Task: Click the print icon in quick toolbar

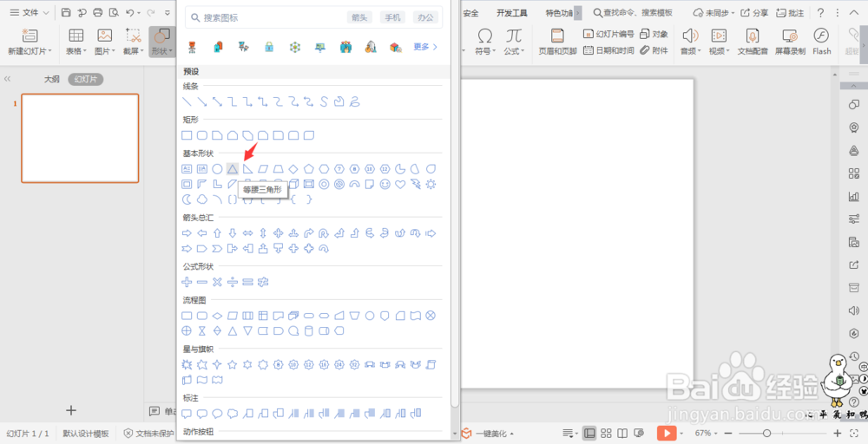Action: [98, 12]
